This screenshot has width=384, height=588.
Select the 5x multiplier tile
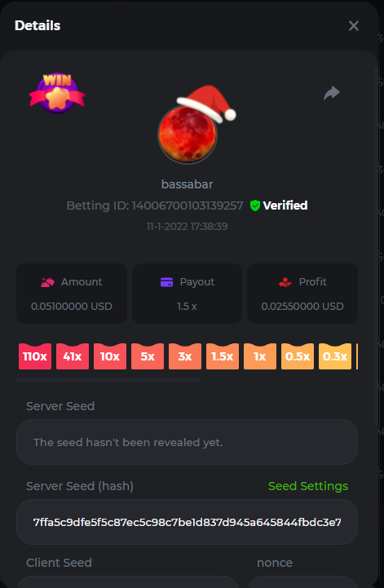(148, 356)
